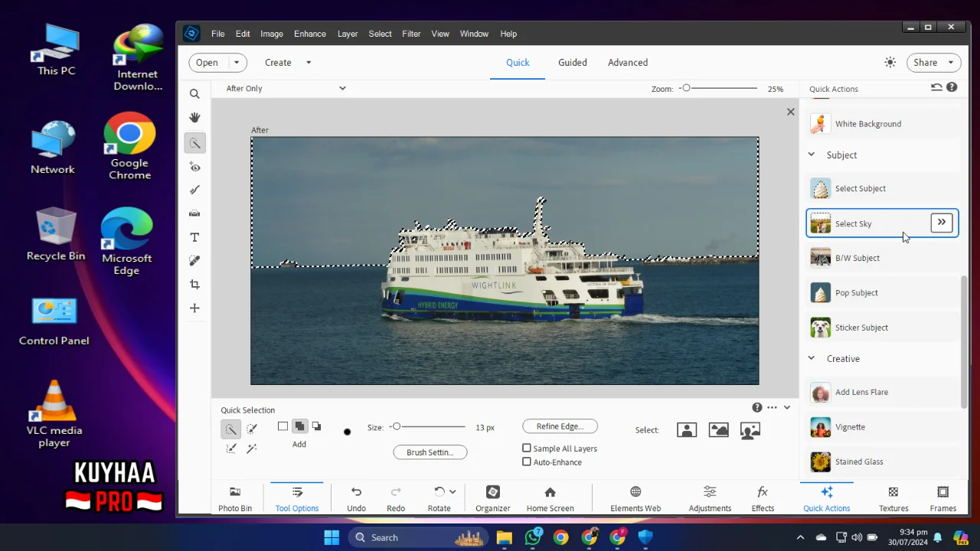Open the After Only view dropdown
The image size is (980, 551).
pos(286,89)
